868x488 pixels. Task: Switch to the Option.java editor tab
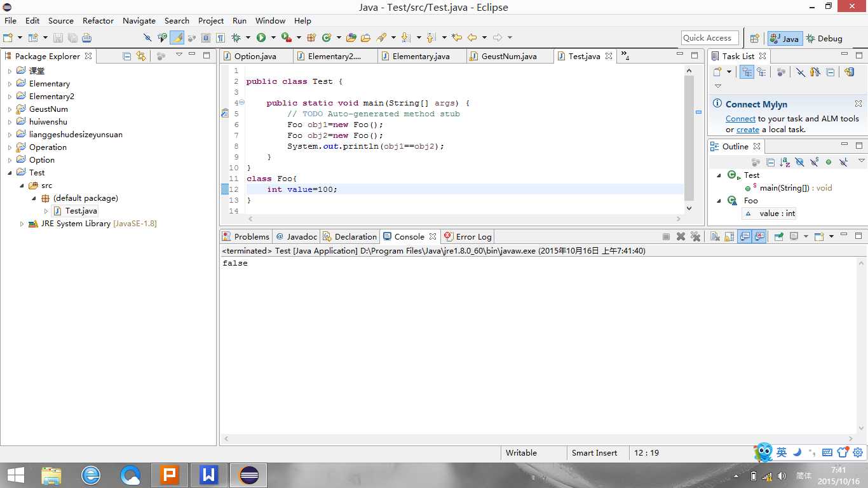256,56
